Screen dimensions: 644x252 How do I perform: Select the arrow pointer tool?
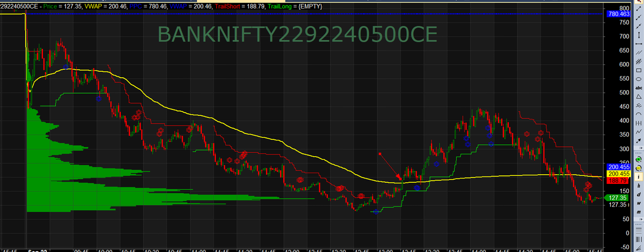click(639, 2)
